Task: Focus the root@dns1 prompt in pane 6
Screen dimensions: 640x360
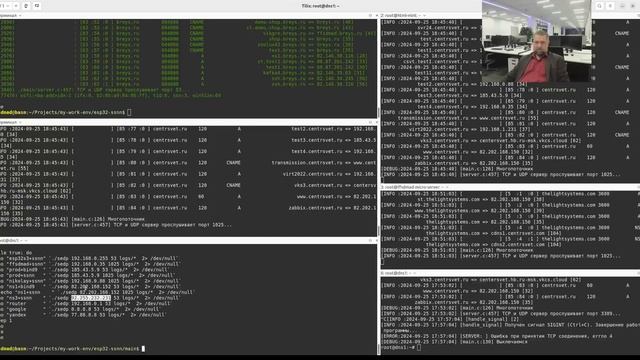Action: (401, 348)
